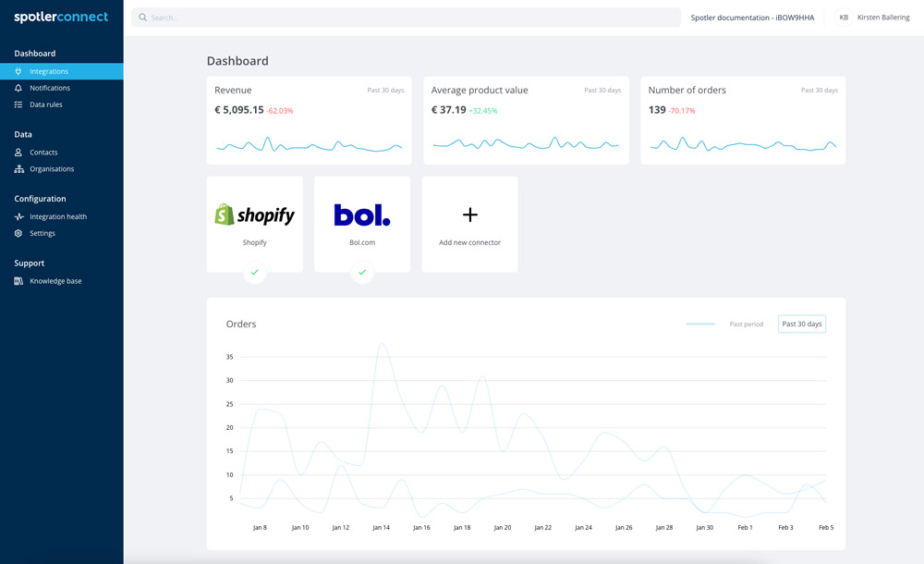The image size is (924, 564).
Task: Click the magnifier icon in search bar
Action: click(142, 18)
